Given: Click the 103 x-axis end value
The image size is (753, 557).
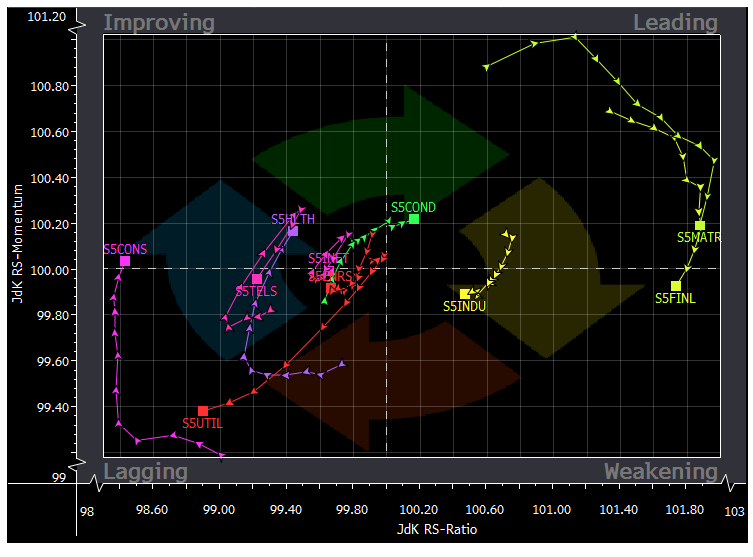Looking at the screenshot, I should 734,512.
